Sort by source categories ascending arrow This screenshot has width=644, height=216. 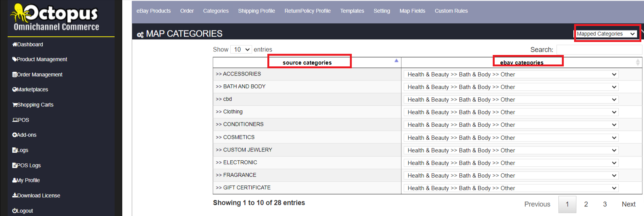396,61
